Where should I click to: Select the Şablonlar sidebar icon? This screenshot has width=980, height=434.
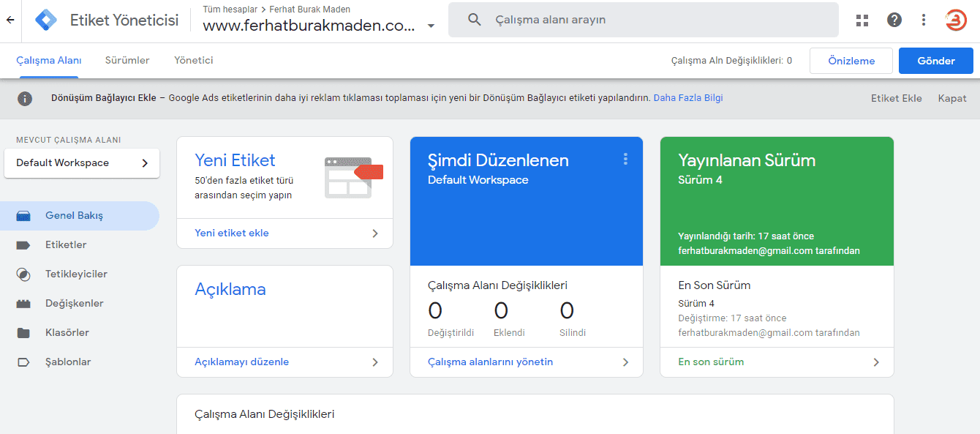click(23, 361)
